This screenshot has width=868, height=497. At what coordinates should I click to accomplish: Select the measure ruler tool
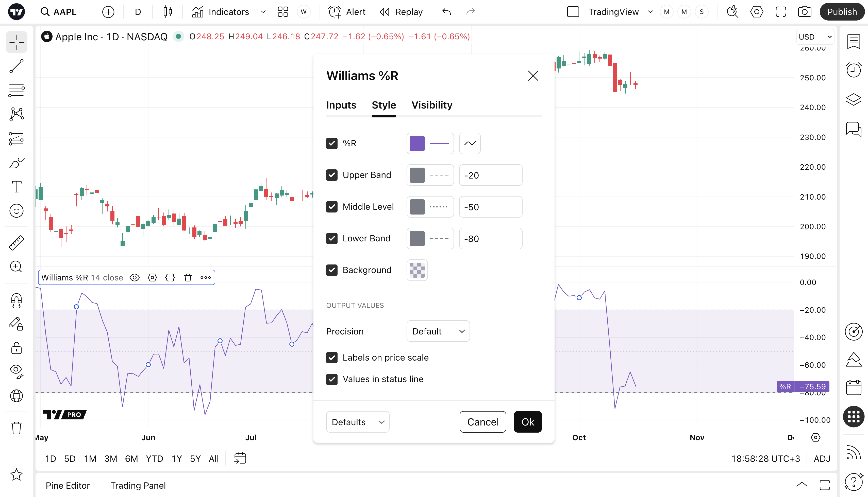click(16, 243)
